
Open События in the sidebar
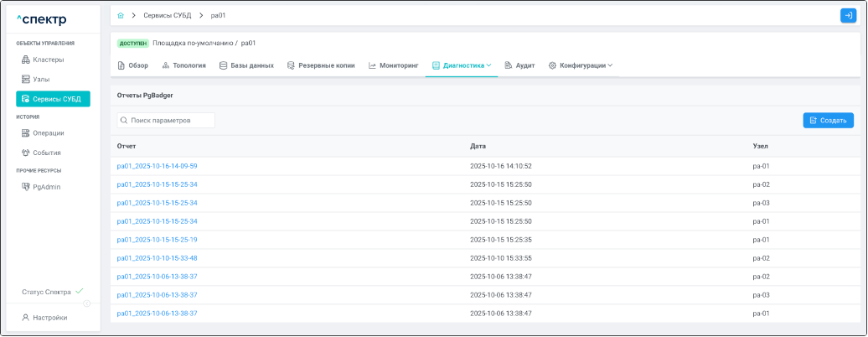46,153
